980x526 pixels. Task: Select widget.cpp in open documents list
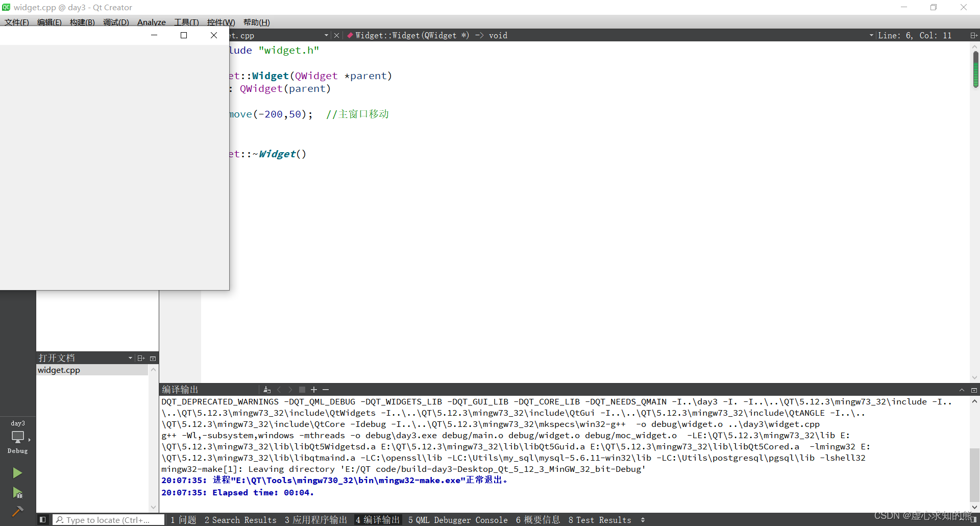[x=92, y=370]
